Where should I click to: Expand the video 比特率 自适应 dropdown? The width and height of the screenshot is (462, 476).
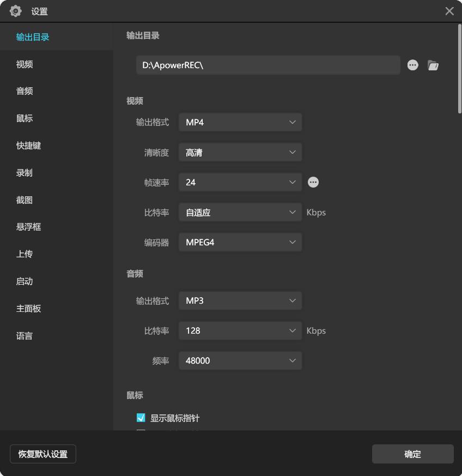pyautogui.click(x=240, y=212)
